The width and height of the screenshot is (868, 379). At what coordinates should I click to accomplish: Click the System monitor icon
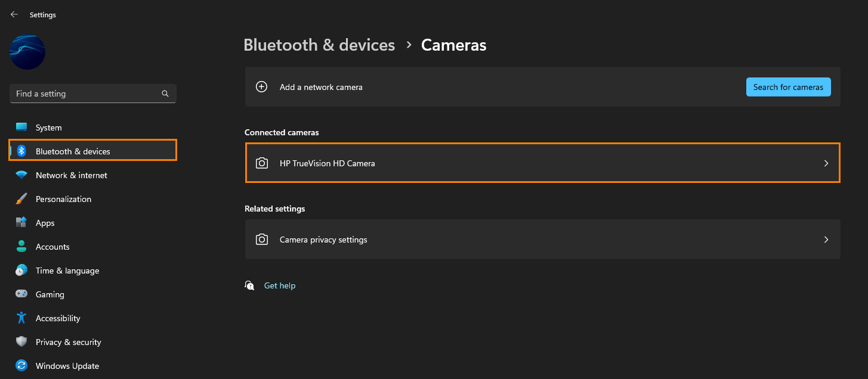pos(21,128)
